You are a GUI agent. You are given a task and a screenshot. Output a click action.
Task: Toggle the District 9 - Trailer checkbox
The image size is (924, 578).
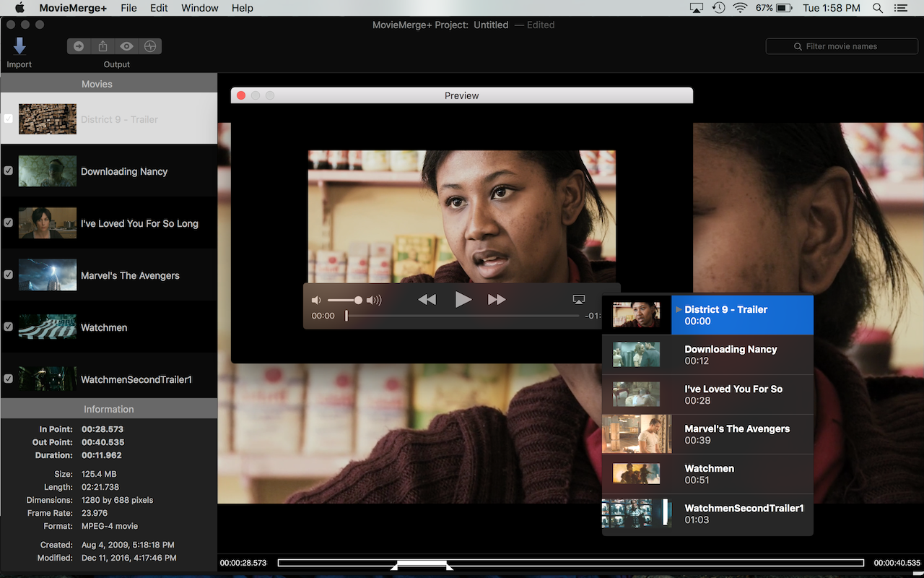(9, 119)
